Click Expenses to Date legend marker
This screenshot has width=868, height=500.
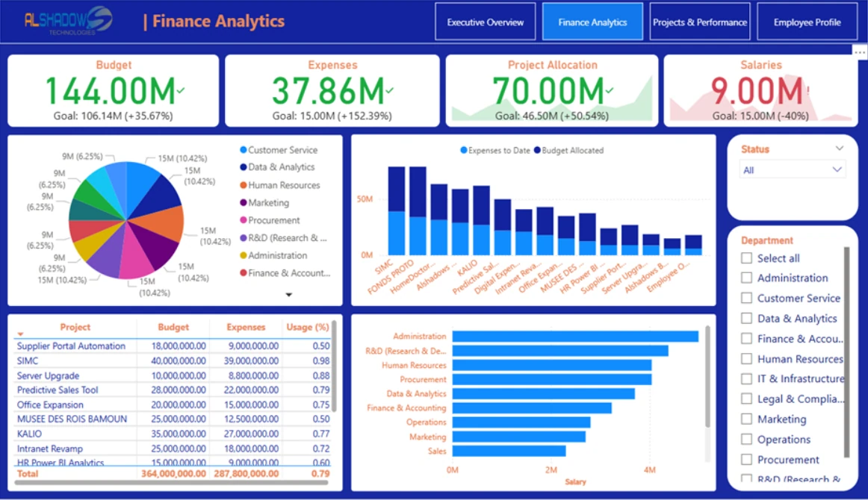464,151
